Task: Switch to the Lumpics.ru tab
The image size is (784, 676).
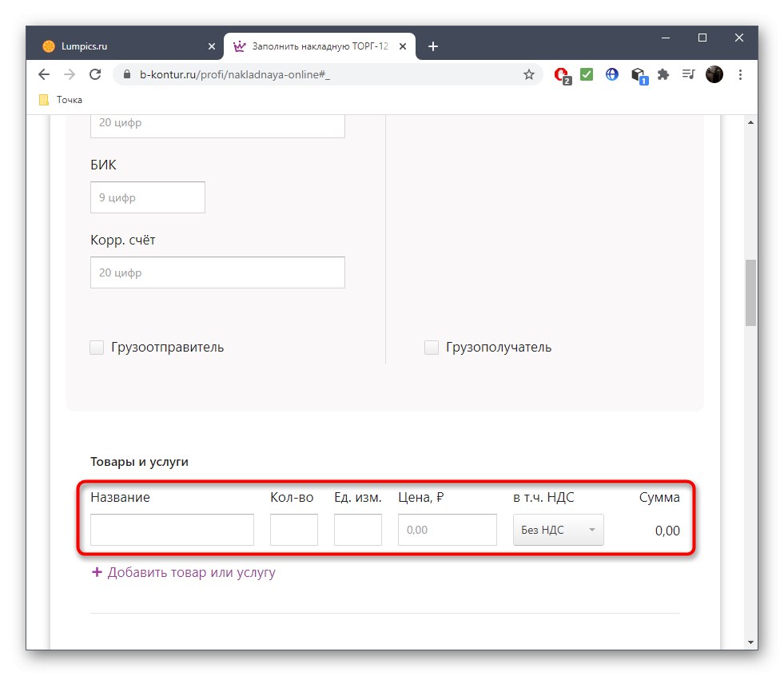Action: click(120, 46)
